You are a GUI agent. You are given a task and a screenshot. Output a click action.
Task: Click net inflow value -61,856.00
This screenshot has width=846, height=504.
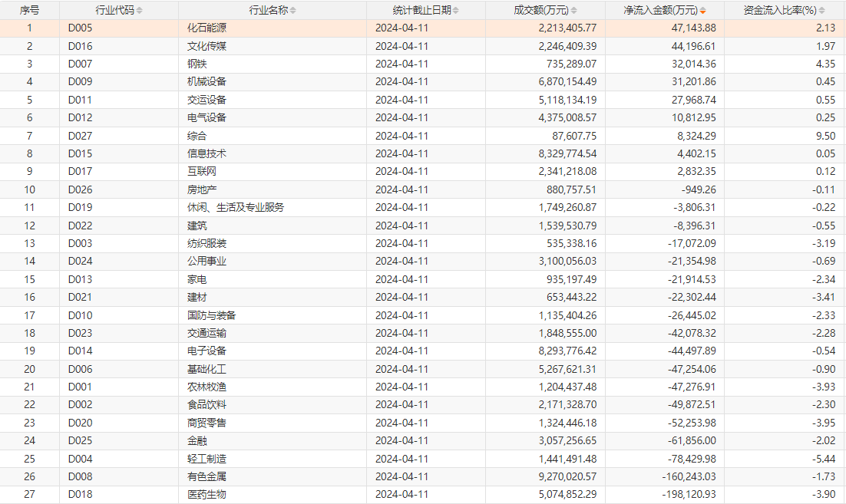click(692, 441)
